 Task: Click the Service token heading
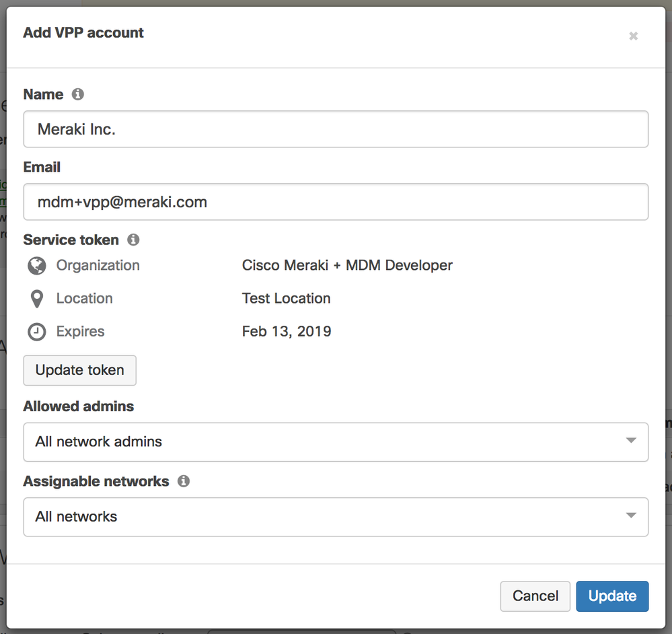click(71, 240)
